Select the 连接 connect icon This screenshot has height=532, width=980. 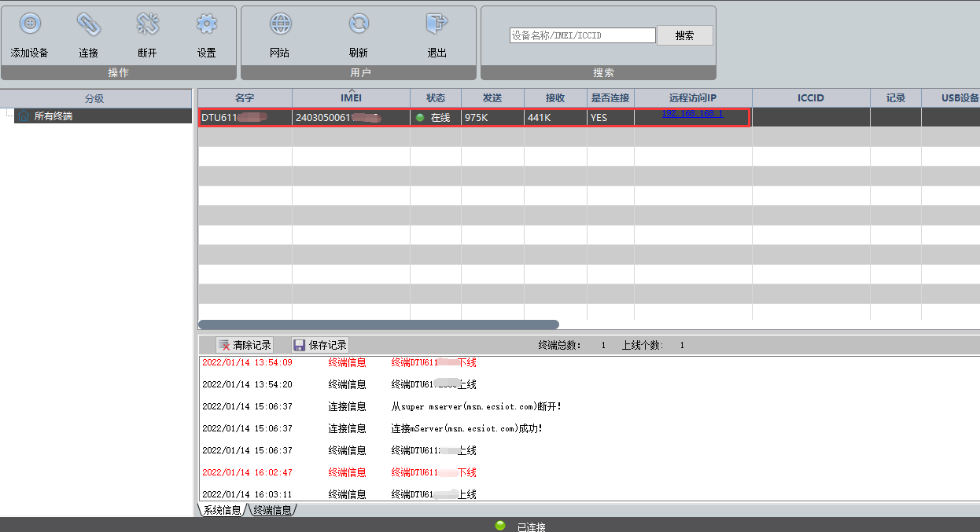pyautogui.click(x=89, y=24)
